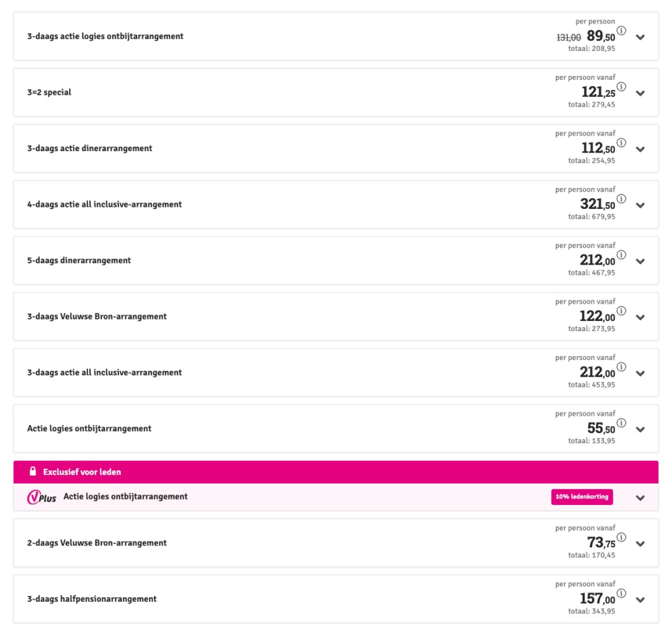Image resolution: width=672 pixels, height=634 pixels.
Task: Click the 10% ledenkorting badge
Action: tap(582, 497)
